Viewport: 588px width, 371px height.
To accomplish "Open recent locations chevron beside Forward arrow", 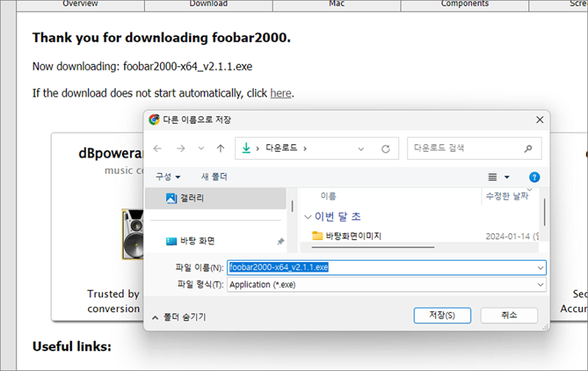I will (201, 148).
